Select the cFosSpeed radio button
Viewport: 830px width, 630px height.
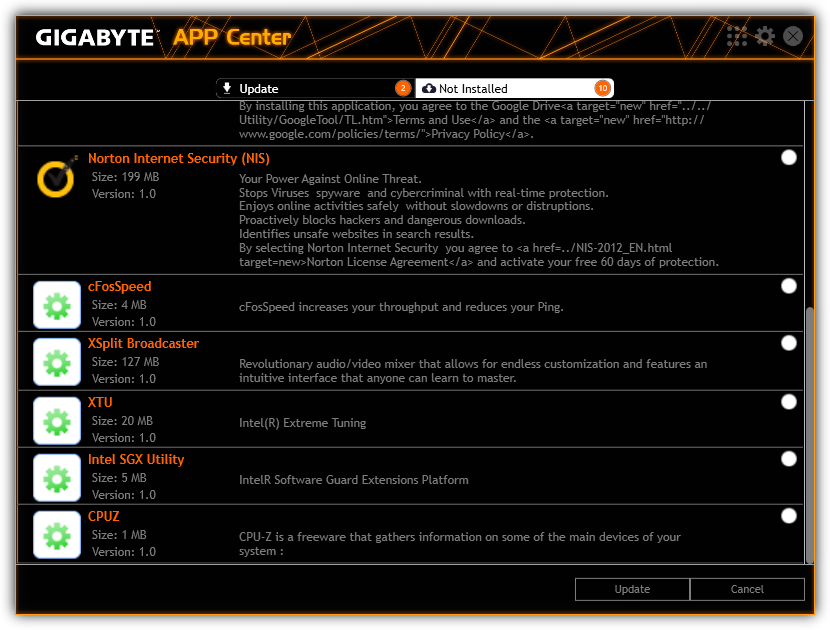pos(789,286)
